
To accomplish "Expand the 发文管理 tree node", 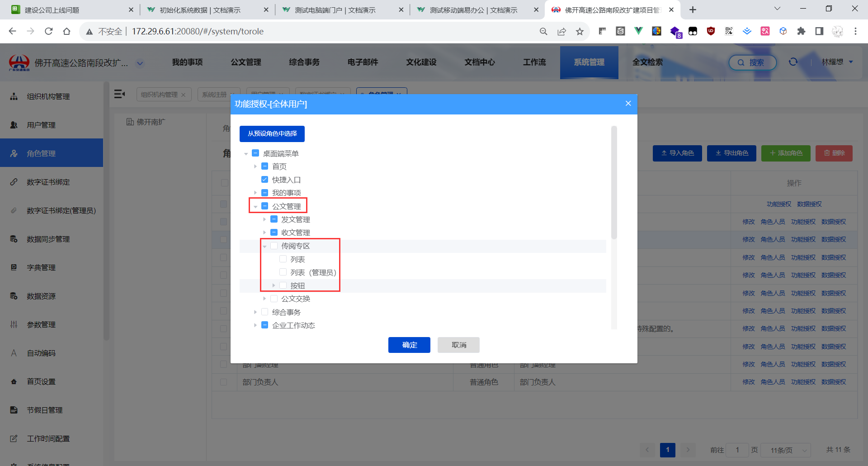I will (264, 219).
